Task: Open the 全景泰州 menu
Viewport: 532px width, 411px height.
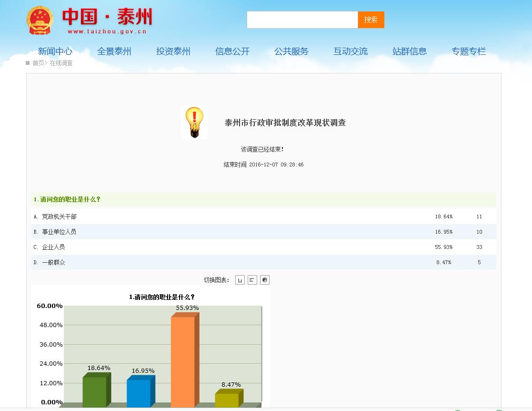Action: coord(114,51)
